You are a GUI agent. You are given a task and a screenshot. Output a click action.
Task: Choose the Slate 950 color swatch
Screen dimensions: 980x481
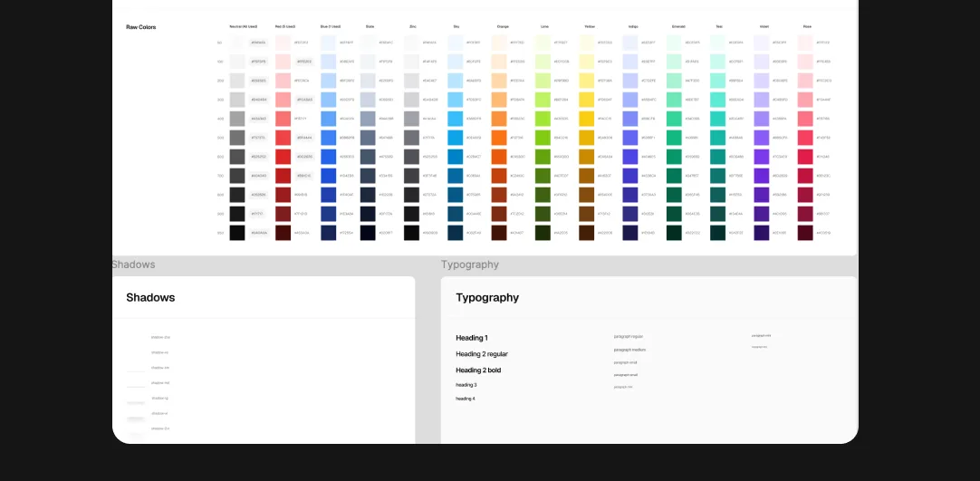[368, 233]
